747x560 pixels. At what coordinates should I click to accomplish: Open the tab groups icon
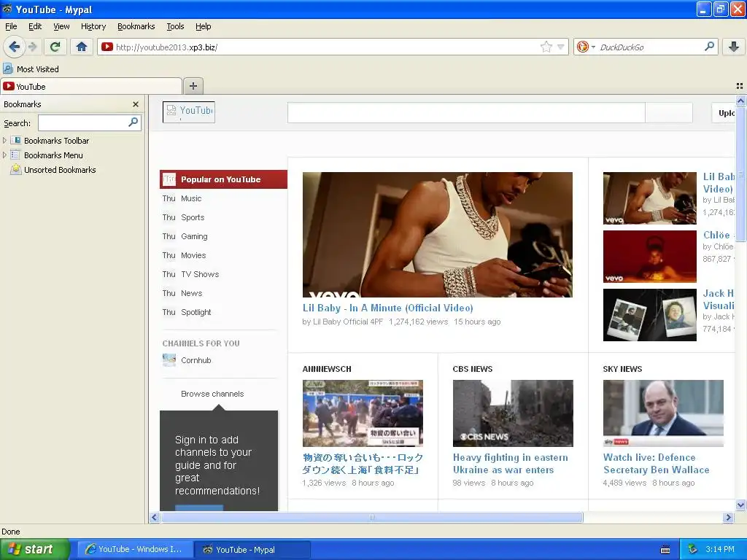pos(740,86)
